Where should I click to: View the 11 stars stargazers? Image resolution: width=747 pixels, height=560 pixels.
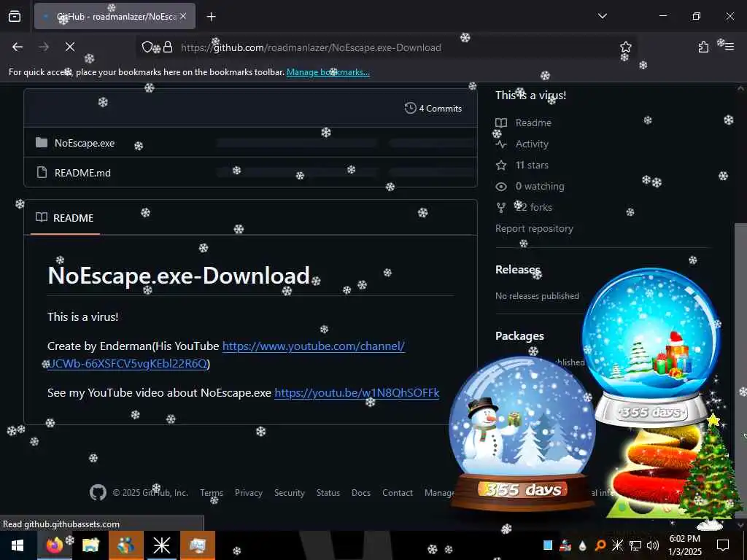(522, 166)
